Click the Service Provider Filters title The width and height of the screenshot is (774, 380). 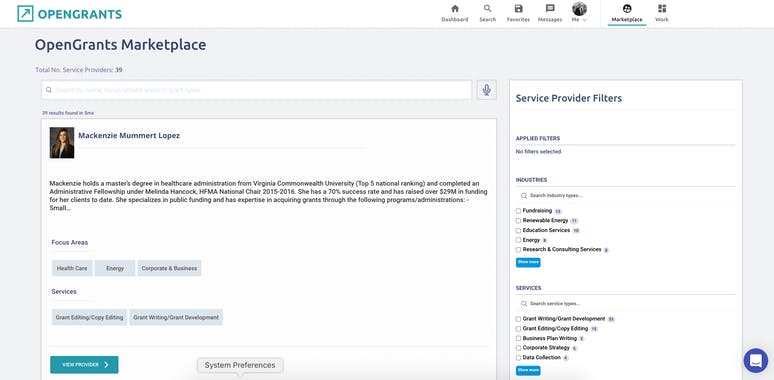click(x=569, y=98)
